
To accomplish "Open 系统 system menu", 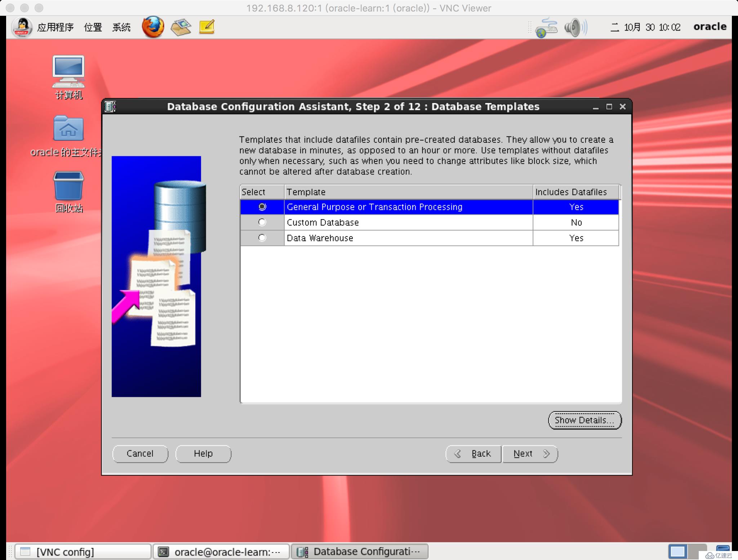I will 122,26.
